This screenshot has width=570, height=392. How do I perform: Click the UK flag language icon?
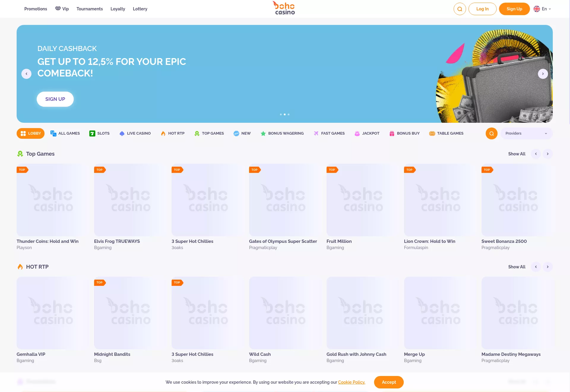click(537, 9)
